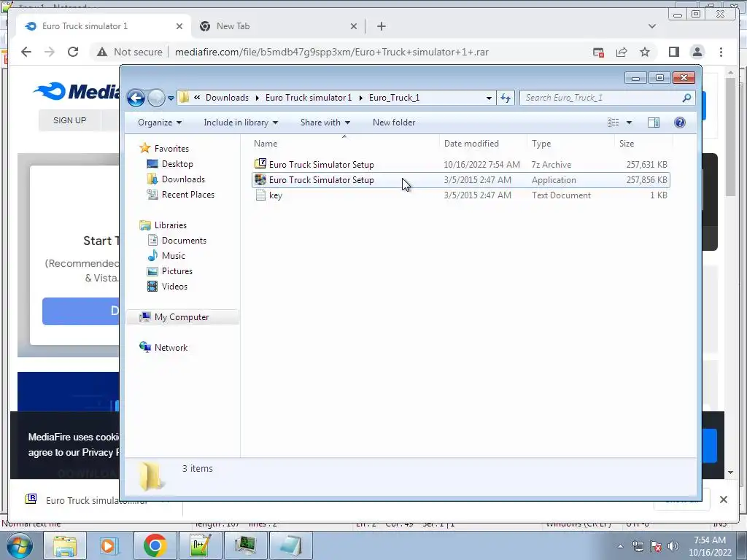Sort by Size column header

pos(643,144)
